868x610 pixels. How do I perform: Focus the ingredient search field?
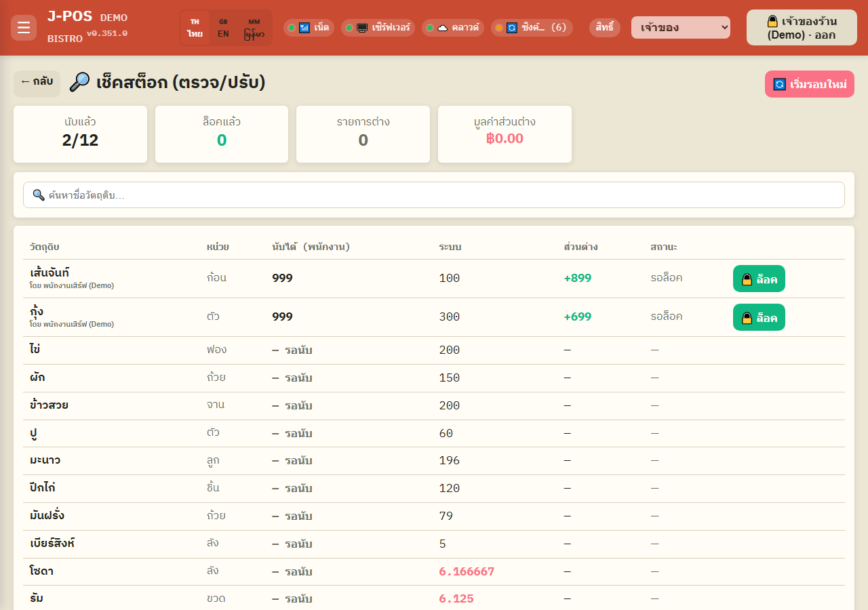(434, 195)
